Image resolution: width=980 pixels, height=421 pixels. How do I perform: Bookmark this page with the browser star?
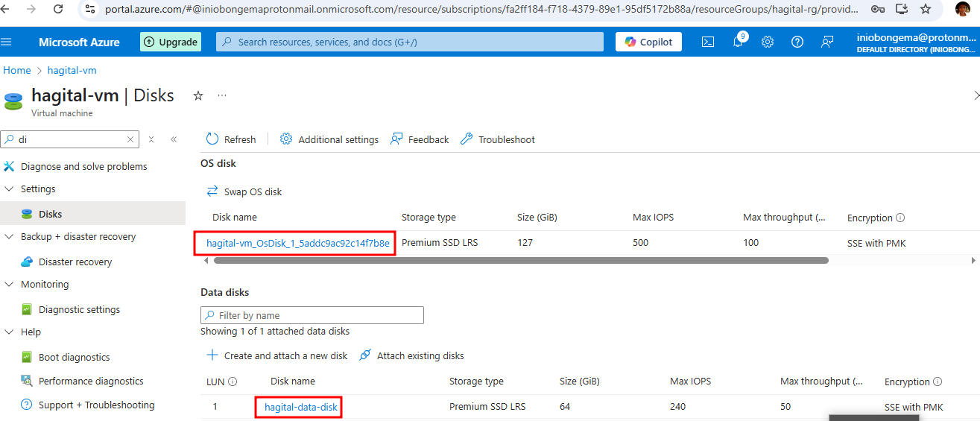pyautogui.click(x=926, y=10)
